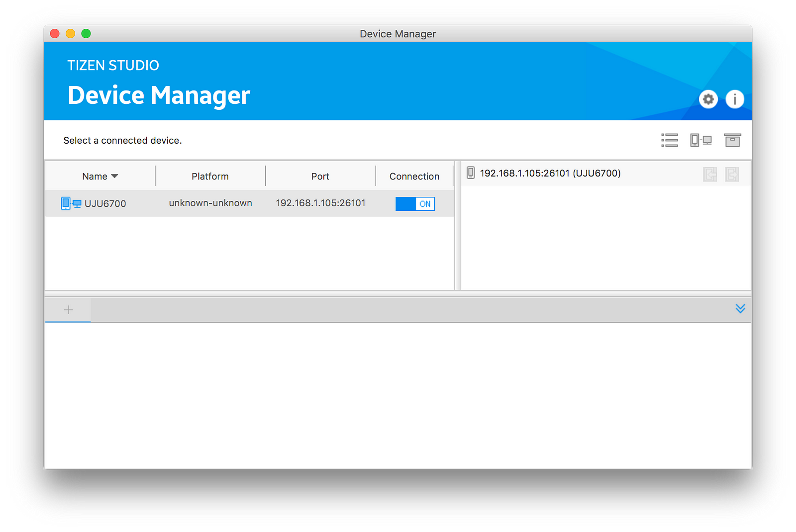
Task: Open Remote Device Manager icon
Action: point(701,140)
